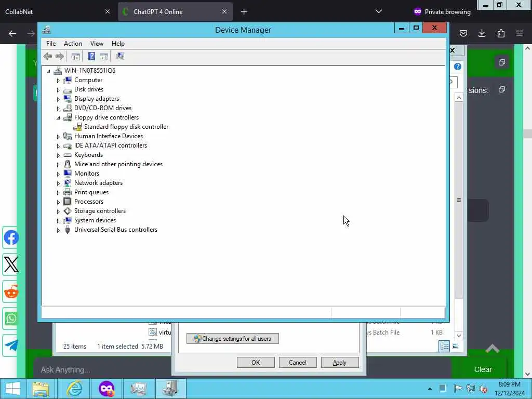This screenshot has width=532, height=399.
Task: Click the Action Pane toolbar icon
Action: tap(104, 56)
